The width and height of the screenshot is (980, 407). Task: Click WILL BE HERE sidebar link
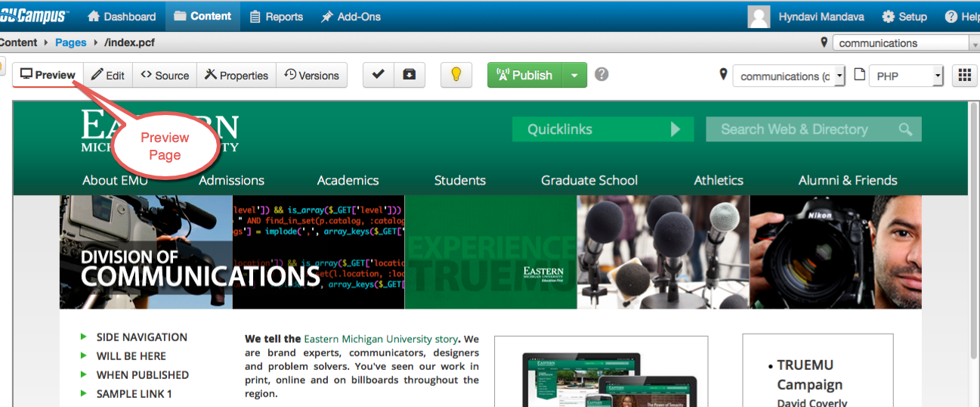tap(131, 356)
